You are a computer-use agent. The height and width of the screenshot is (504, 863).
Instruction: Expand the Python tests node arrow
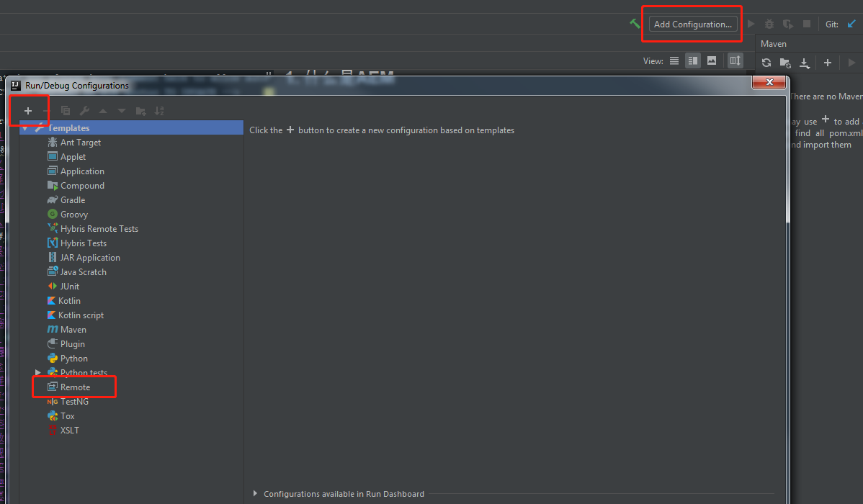(37, 372)
